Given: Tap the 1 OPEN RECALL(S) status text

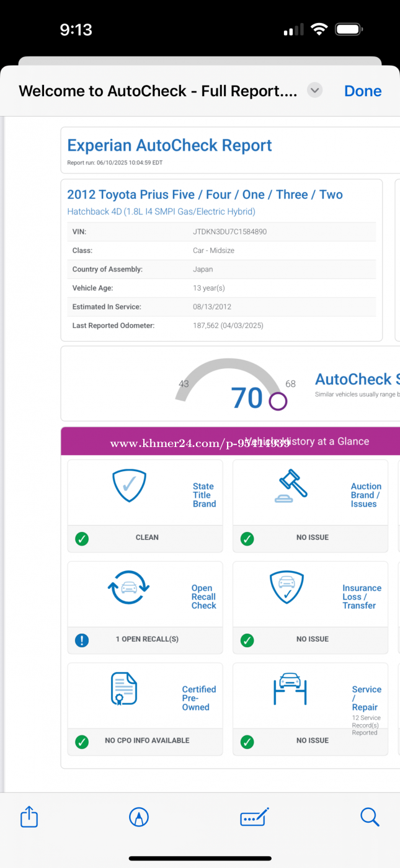Looking at the screenshot, I should point(147,639).
